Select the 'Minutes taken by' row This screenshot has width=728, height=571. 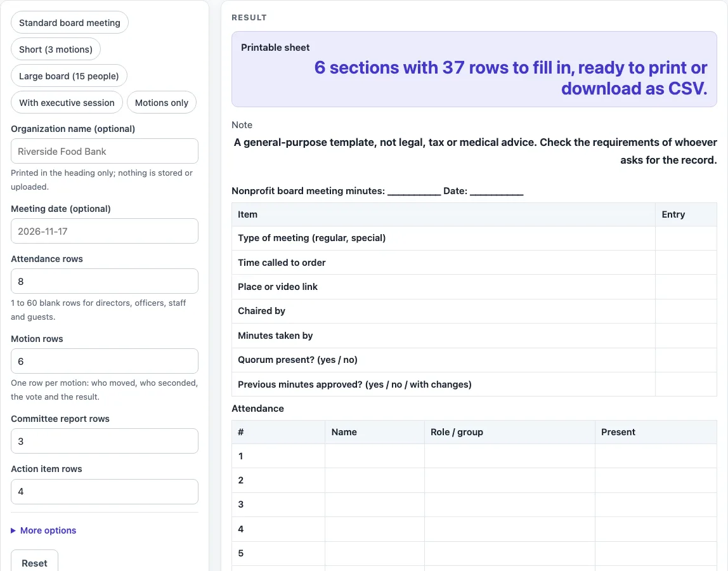474,336
